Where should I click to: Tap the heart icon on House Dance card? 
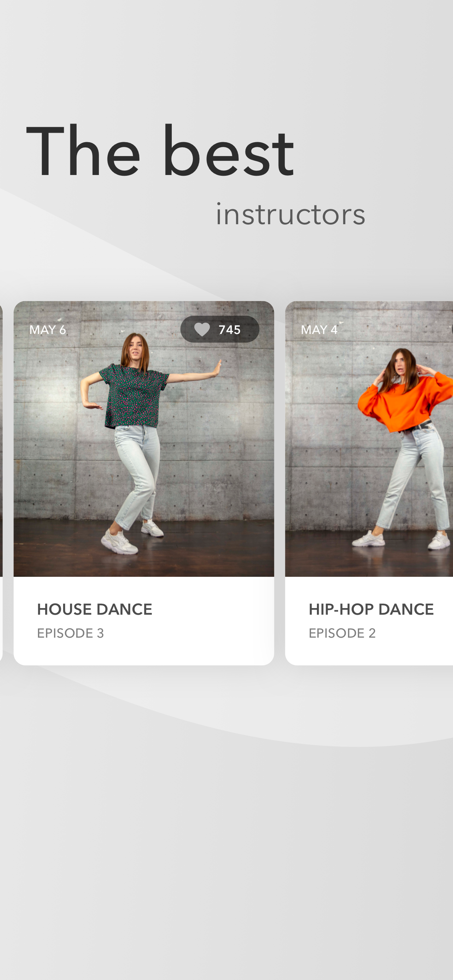click(x=202, y=330)
